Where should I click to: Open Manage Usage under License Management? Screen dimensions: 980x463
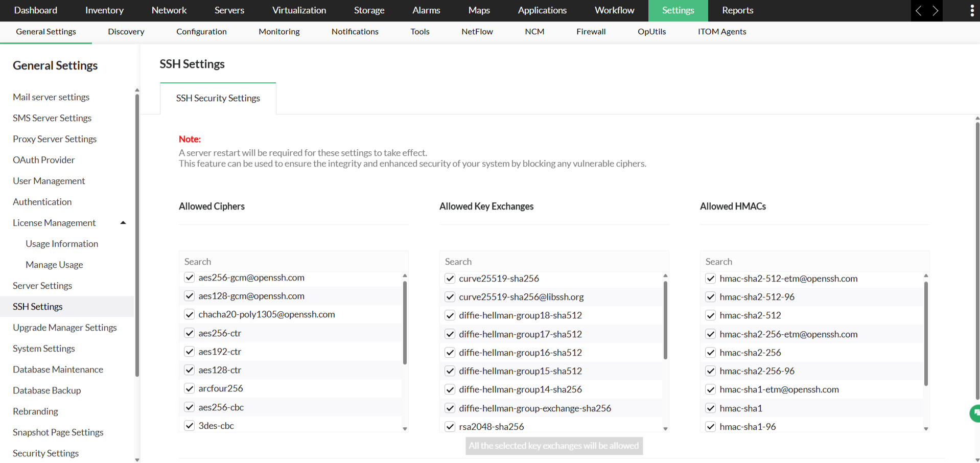[x=54, y=265]
